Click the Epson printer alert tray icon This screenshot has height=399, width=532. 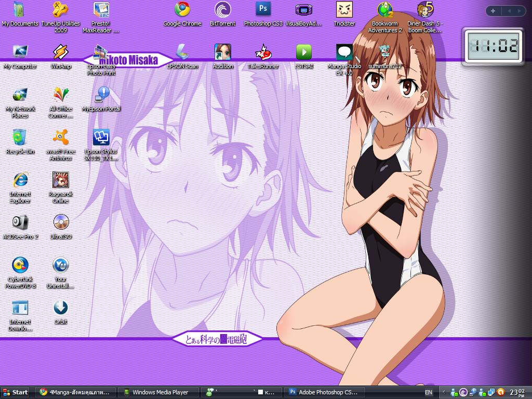pyautogui.click(x=473, y=393)
